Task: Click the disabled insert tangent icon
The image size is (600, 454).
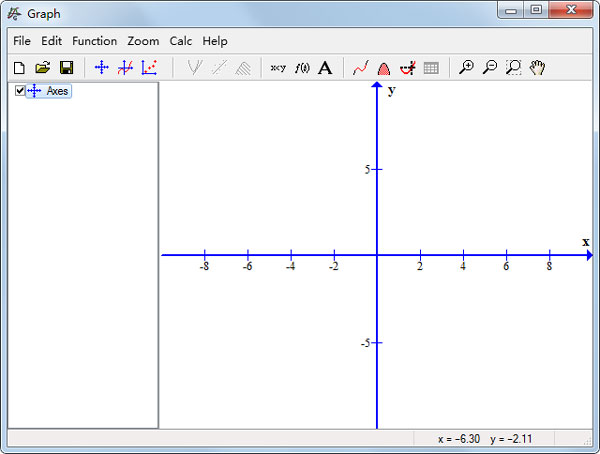Action: 195,68
